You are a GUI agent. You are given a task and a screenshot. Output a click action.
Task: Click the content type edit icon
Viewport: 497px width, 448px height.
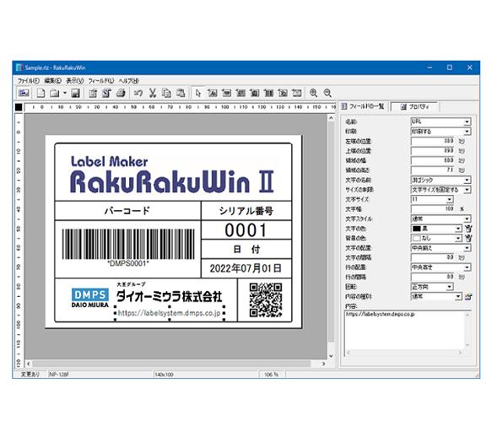(x=468, y=296)
